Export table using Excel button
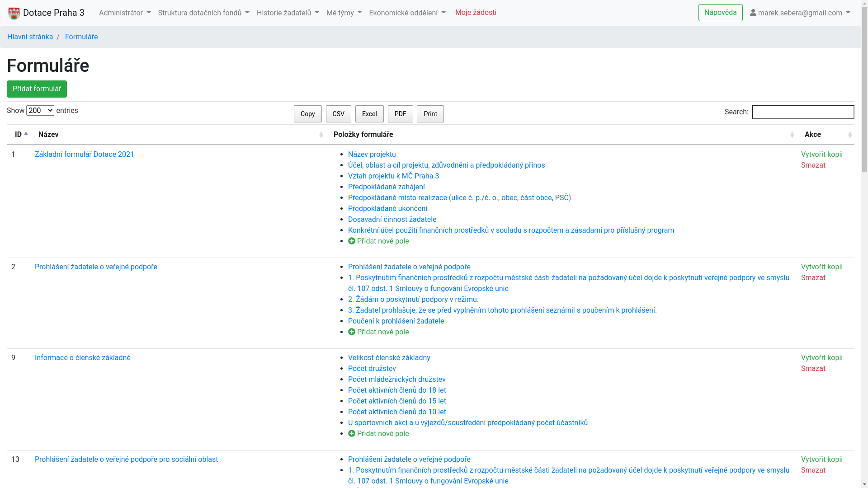Image resolution: width=868 pixels, height=488 pixels. tap(369, 114)
